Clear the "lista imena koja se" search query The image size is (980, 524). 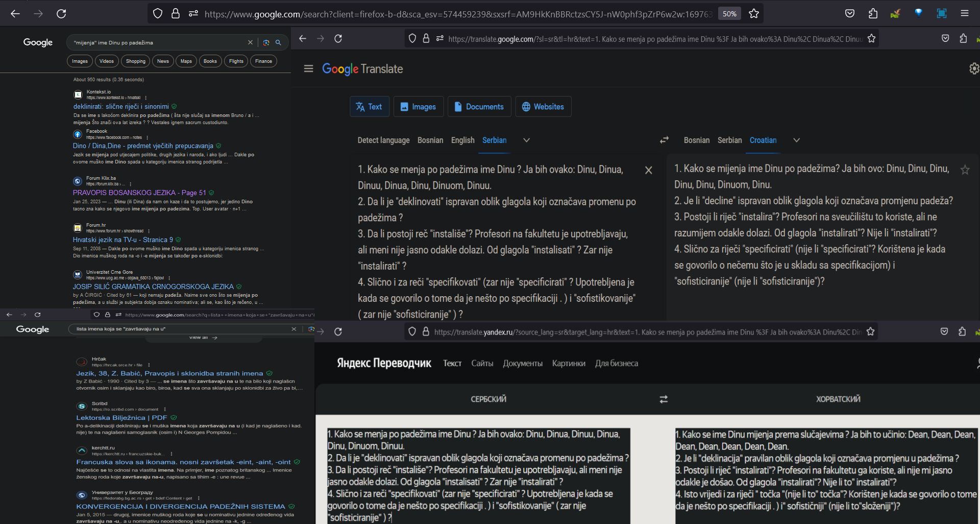coord(293,329)
